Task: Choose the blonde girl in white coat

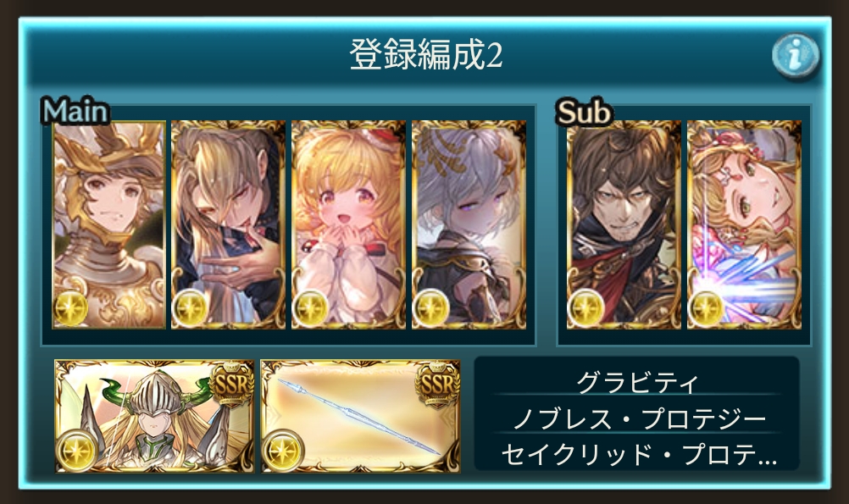Action: click(x=349, y=225)
